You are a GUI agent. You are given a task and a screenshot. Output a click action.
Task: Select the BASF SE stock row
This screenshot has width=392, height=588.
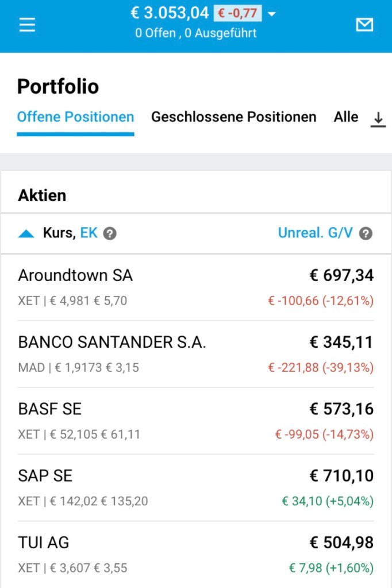(195, 420)
